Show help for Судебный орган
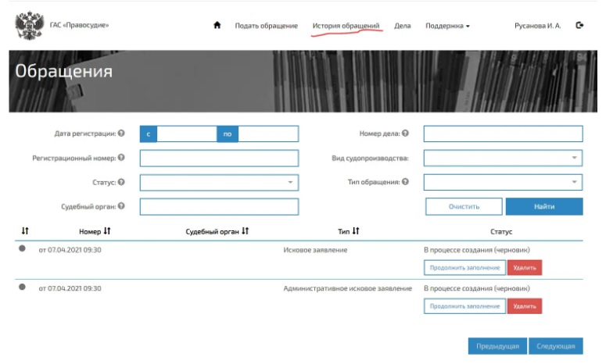 coord(121,206)
